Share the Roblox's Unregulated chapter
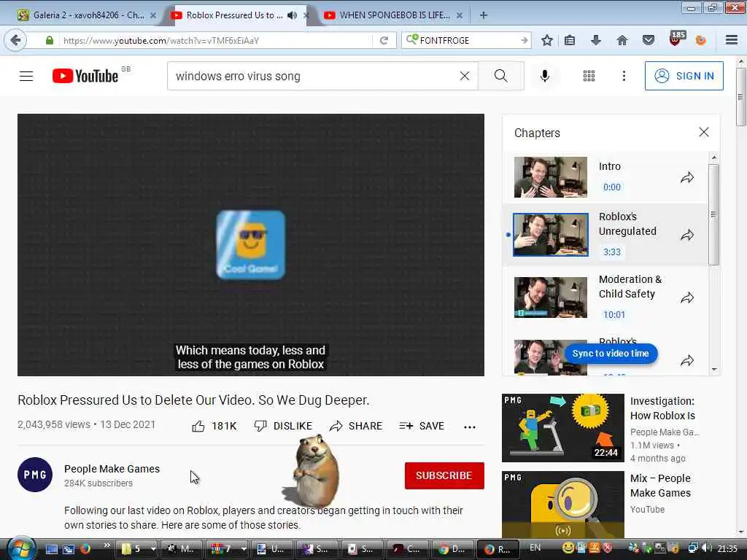Image resolution: width=747 pixels, height=560 pixels. coord(687,235)
